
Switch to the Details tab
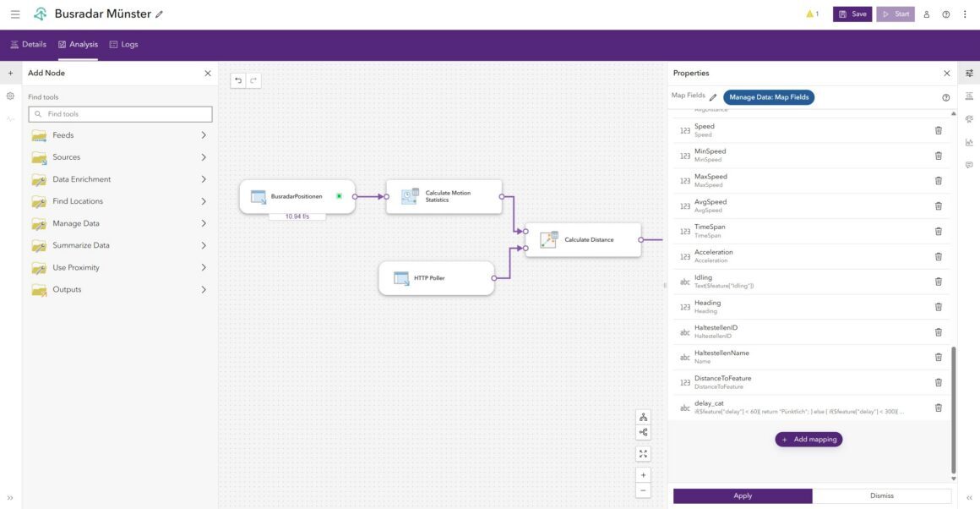(28, 45)
